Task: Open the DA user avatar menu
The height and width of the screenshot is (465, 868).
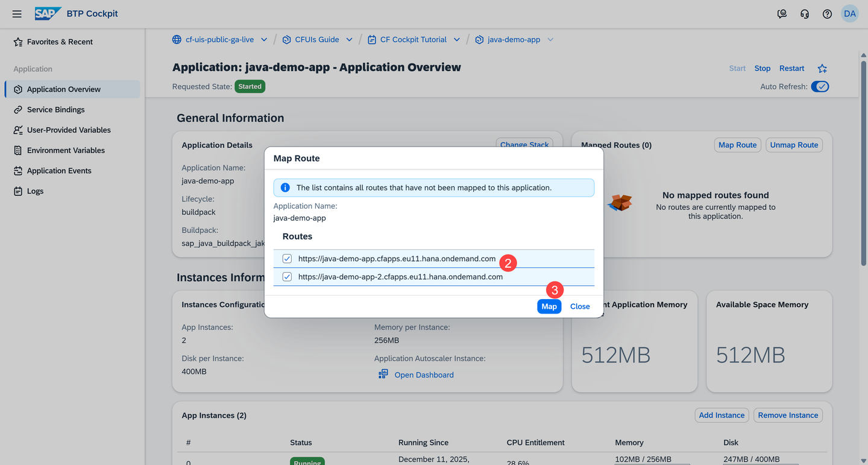Action: tap(849, 14)
